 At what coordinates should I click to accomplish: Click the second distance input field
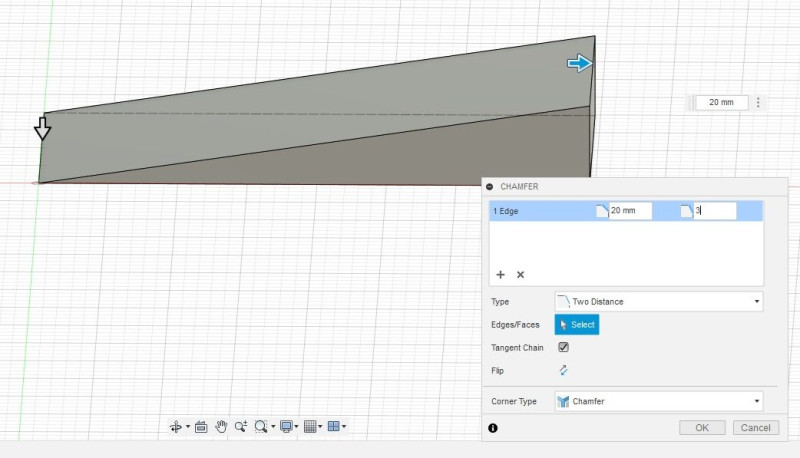[x=715, y=211]
